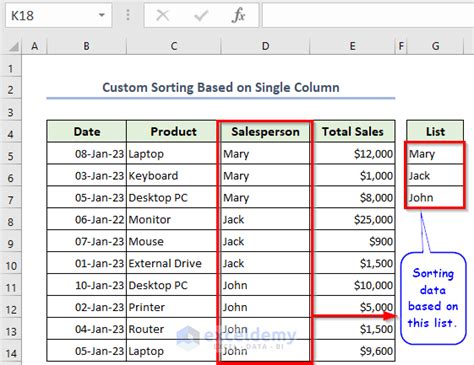This screenshot has height=365, width=474.
Task: Click the '$25,000' sales cell
Action: tap(354, 219)
